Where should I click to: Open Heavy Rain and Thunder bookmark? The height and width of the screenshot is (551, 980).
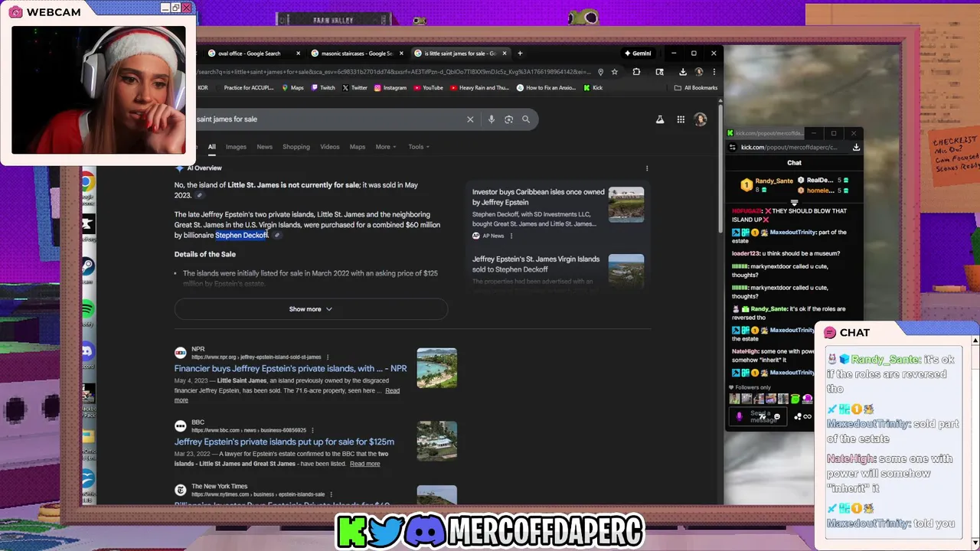click(x=479, y=88)
